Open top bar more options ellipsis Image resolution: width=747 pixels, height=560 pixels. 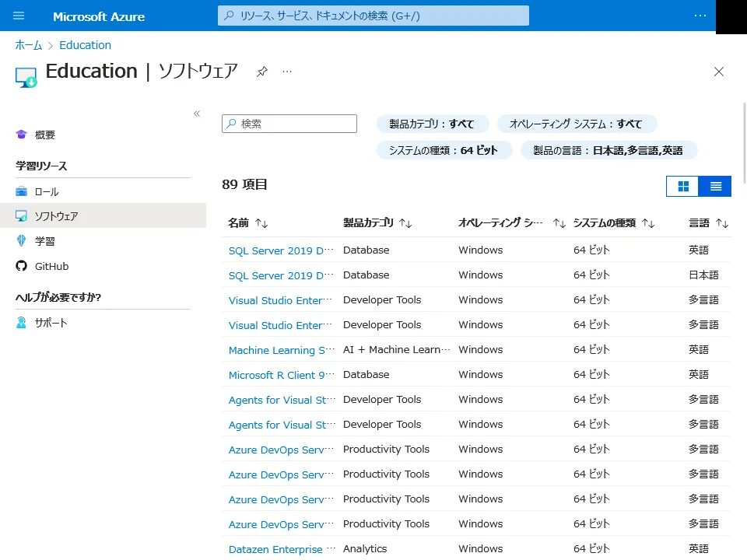[x=700, y=16]
